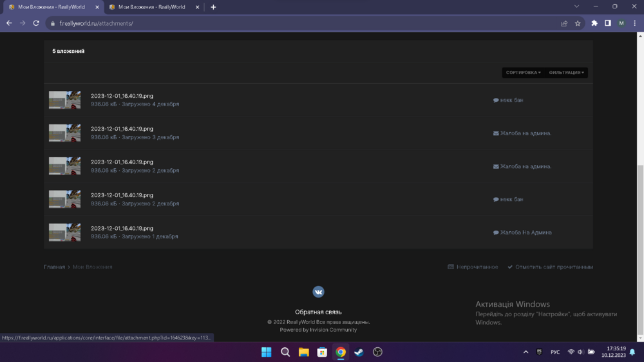644x362 pixels.
Task: Open Steam from taskbar
Action: (359, 352)
